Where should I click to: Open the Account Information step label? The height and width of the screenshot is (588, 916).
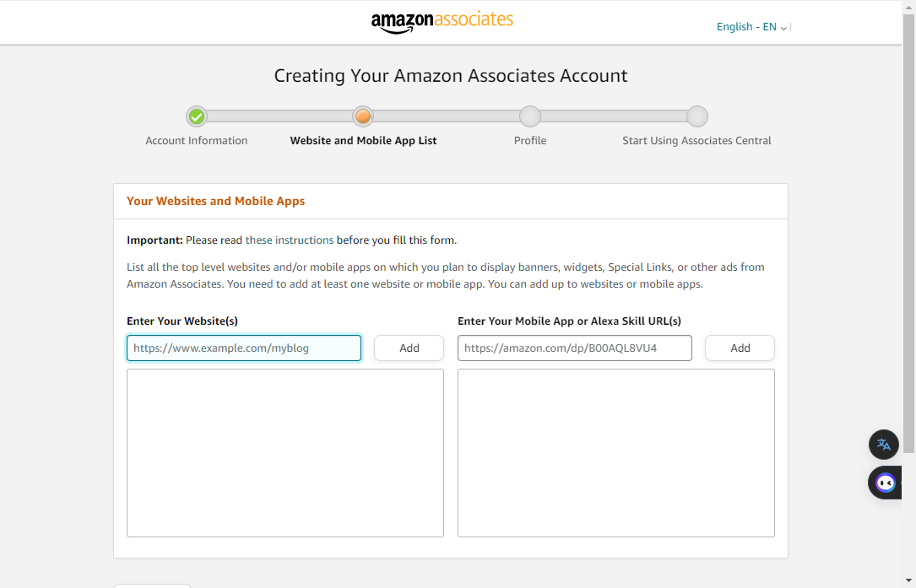196,141
